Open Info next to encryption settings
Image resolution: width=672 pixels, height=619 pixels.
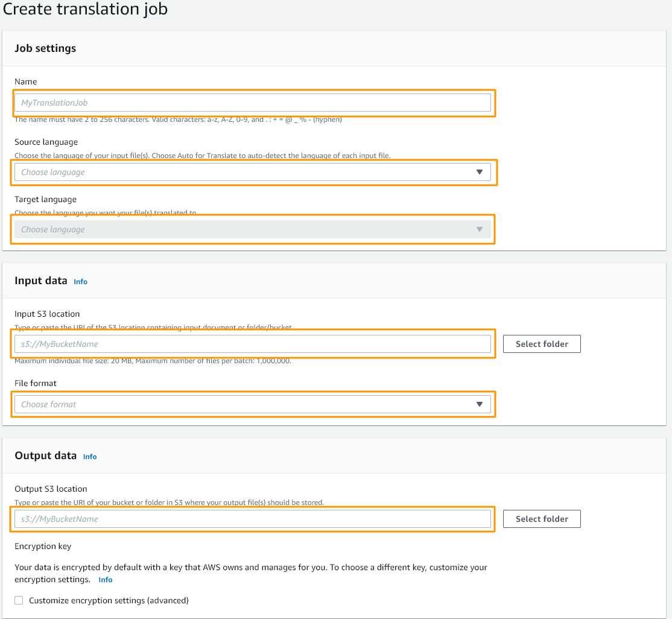coord(105,580)
